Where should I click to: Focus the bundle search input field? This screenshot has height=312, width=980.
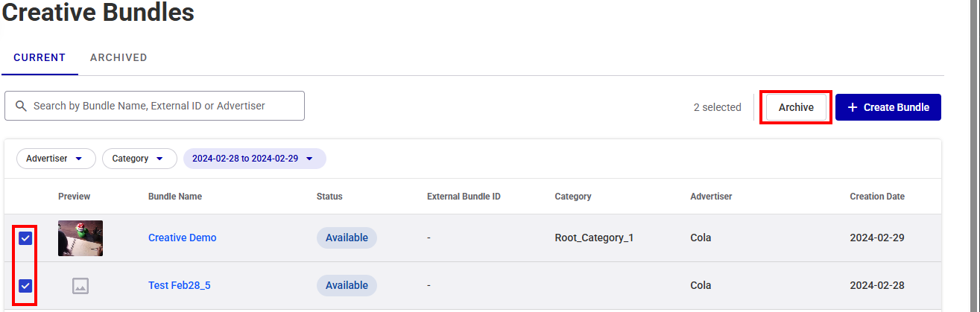154,106
